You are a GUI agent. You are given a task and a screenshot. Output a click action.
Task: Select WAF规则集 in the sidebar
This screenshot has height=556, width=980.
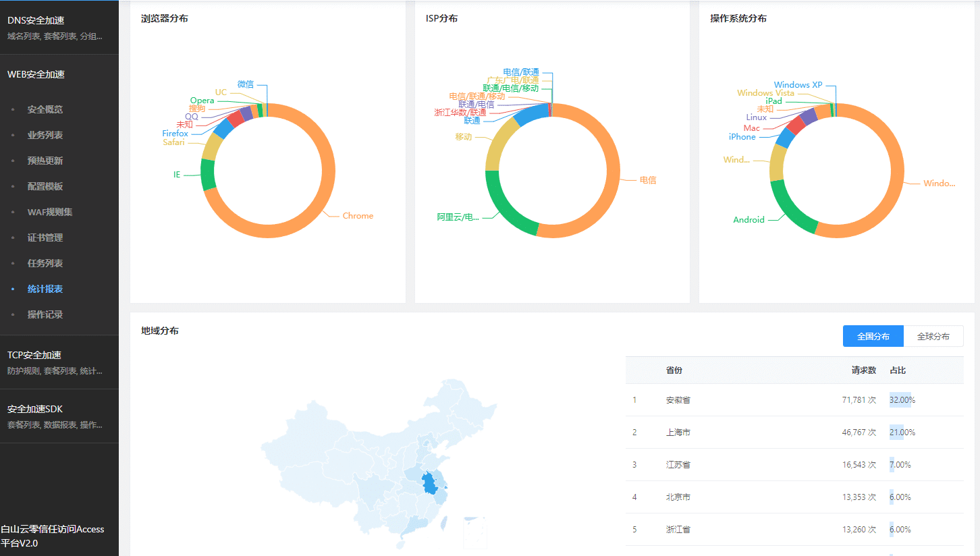click(x=50, y=212)
